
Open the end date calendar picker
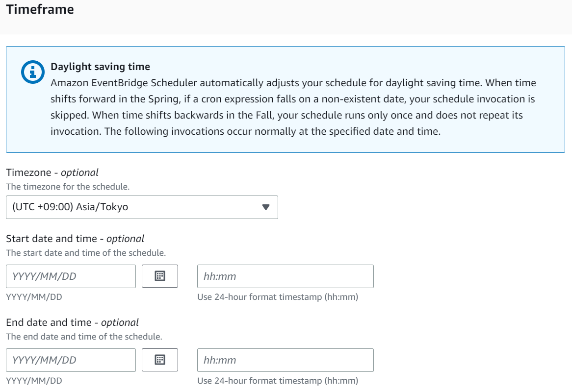pos(159,360)
